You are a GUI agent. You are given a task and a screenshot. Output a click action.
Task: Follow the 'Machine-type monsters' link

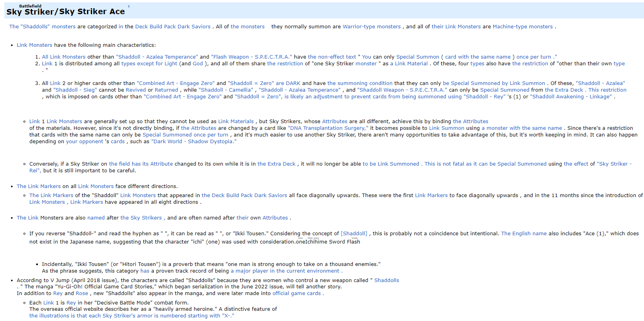[523, 27]
